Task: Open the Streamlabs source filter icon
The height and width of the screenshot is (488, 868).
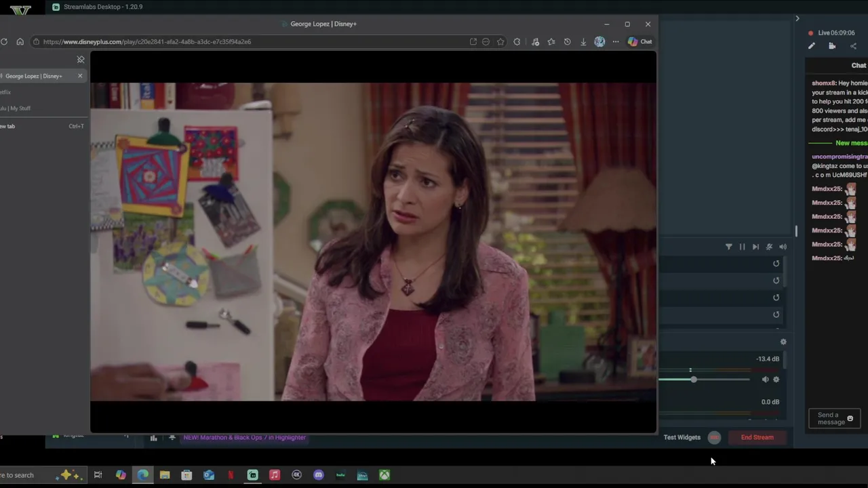Action: point(729,247)
